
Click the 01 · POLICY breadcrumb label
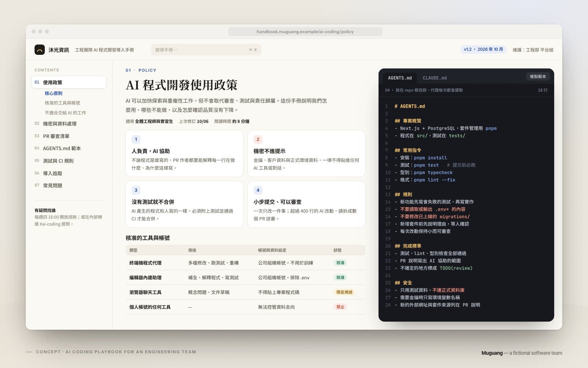141,70
